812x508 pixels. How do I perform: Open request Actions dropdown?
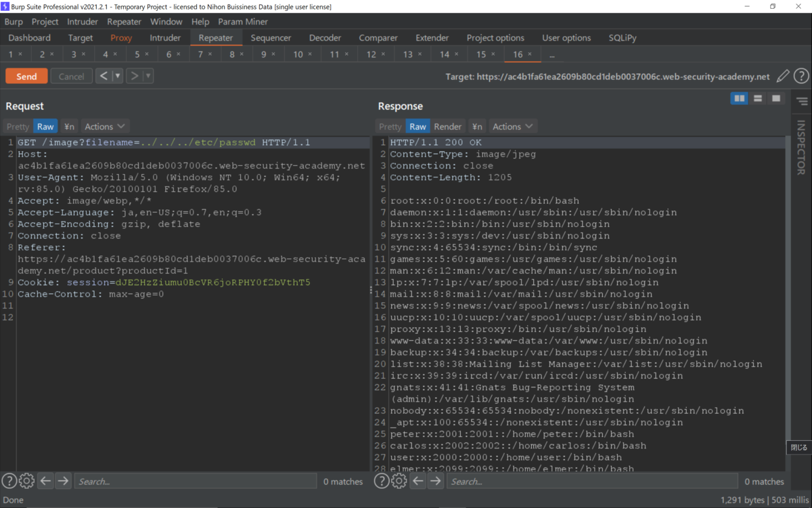[105, 127]
